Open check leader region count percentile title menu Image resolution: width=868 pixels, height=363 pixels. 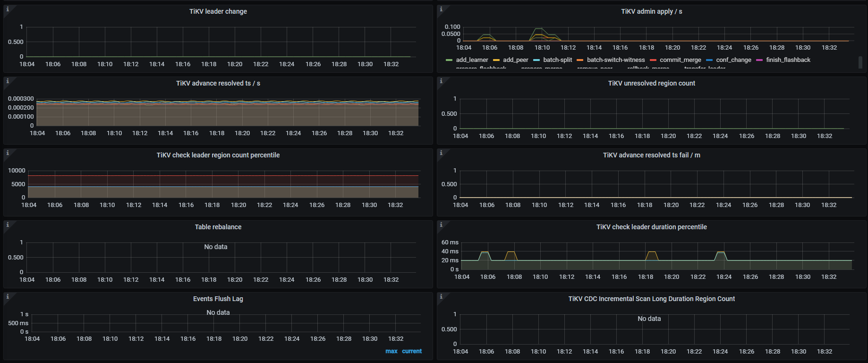coord(218,155)
